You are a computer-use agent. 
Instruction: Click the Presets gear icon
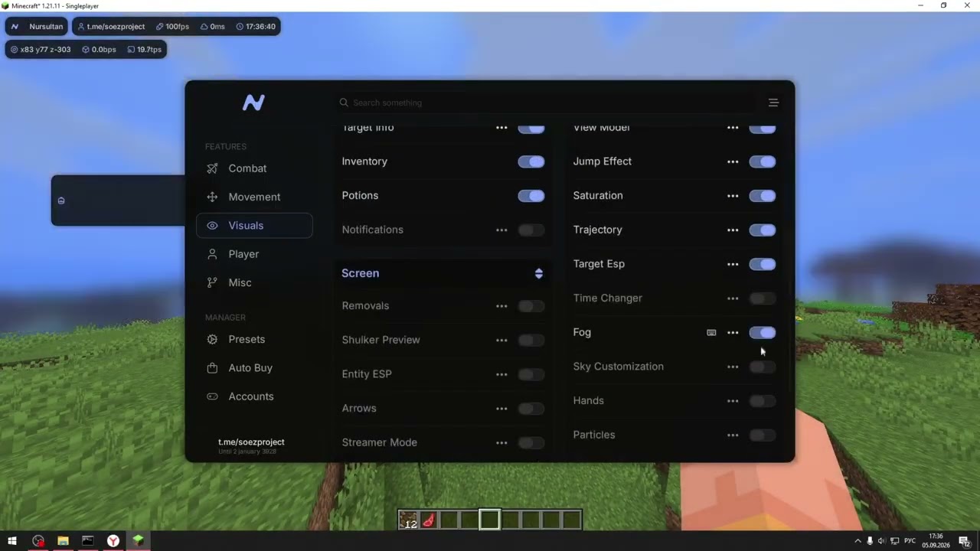(212, 339)
